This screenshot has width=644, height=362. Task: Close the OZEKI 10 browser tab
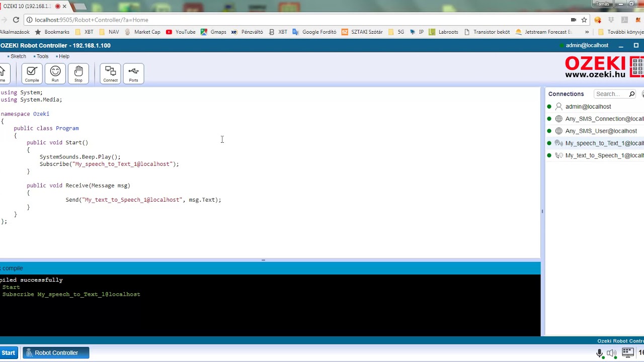(64, 7)
